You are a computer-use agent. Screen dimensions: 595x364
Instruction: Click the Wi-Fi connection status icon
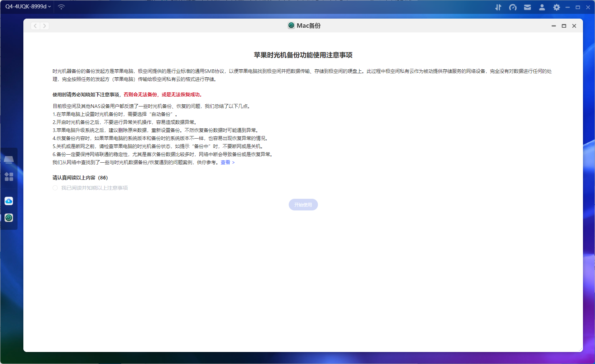(x=61, y=7)
